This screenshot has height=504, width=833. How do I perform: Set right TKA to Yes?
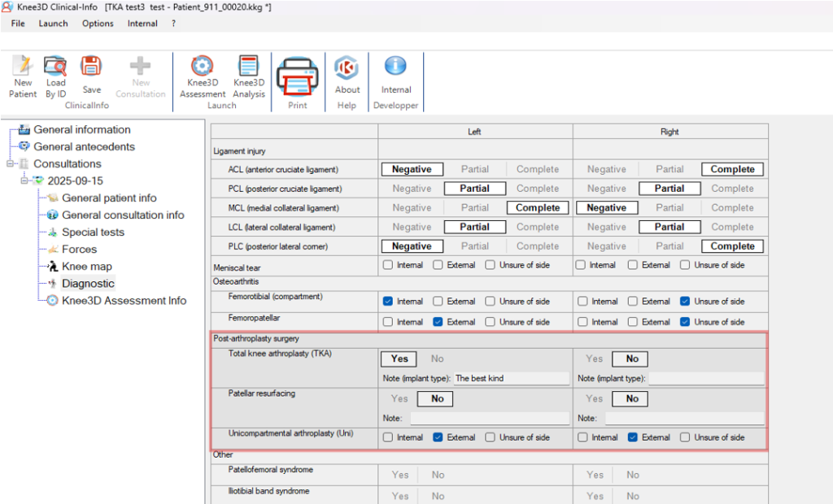pyautogui.click(x=595, y=358)
